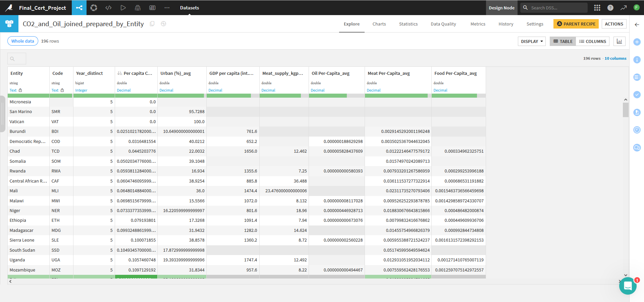Click the chart icon next to COLUMNS
The image size is (644, 302).
619,41
